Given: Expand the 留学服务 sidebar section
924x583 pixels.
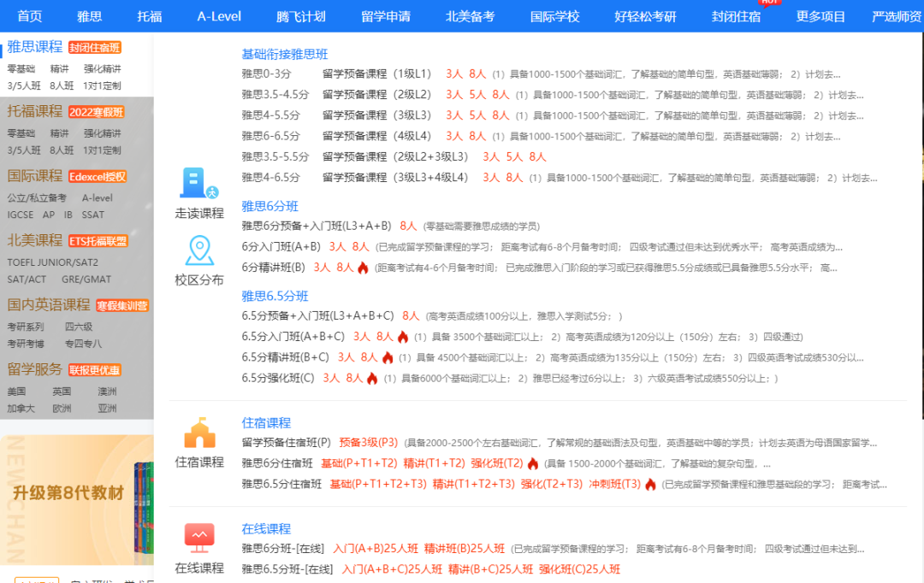Looking at the screenshot, I should 35,369.
